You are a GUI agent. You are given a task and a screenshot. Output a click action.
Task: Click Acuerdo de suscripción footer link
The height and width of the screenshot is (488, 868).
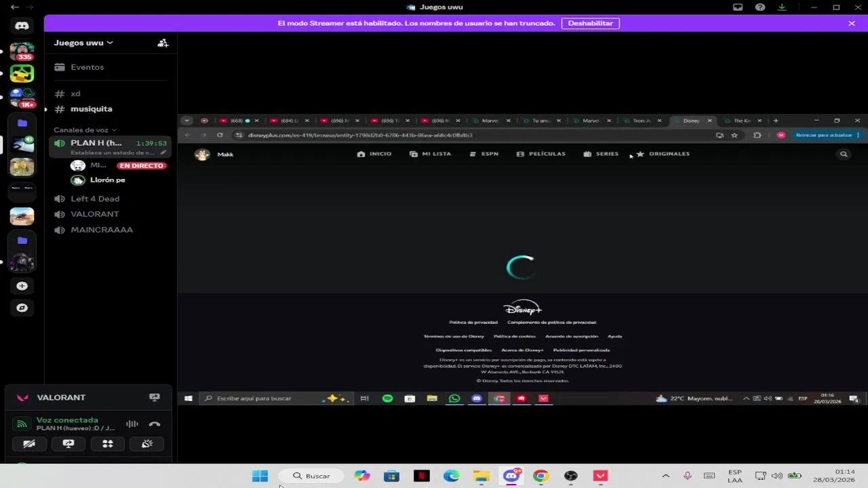[572, 336]
